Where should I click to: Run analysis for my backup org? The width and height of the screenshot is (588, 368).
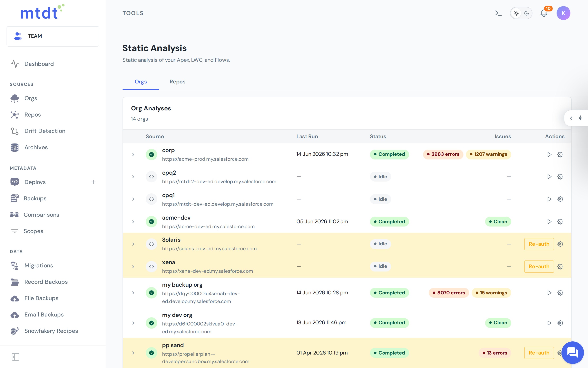(549, 293)
